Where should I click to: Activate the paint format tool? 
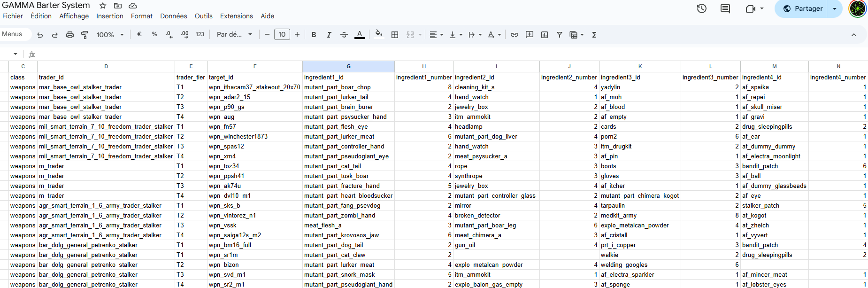click(x=85, y=35)
